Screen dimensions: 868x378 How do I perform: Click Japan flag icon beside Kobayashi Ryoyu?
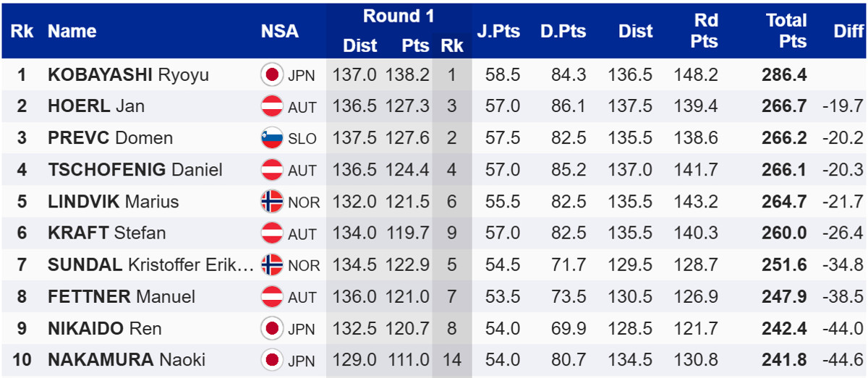tap(272, 74)
